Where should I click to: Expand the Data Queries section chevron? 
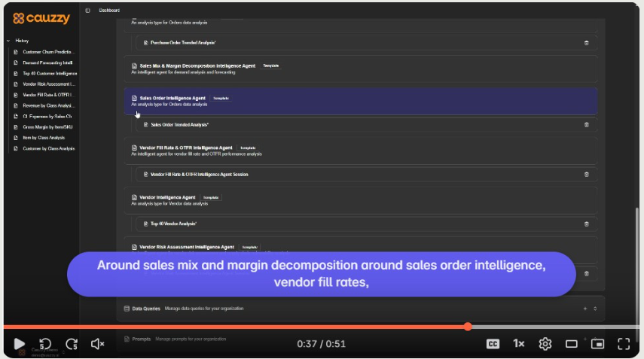595,309
